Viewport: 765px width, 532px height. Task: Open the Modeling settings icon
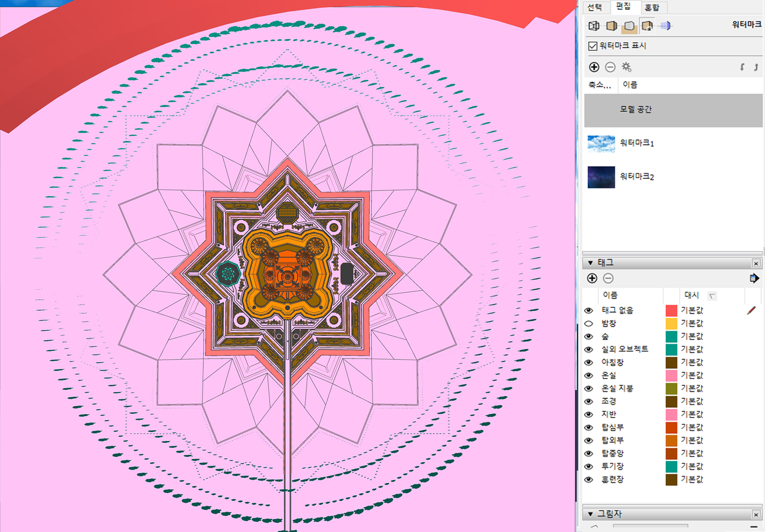click(666, 26)
